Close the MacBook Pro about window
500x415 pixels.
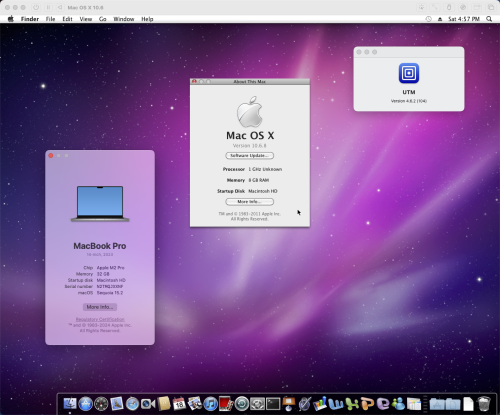(x=51, y=156)
